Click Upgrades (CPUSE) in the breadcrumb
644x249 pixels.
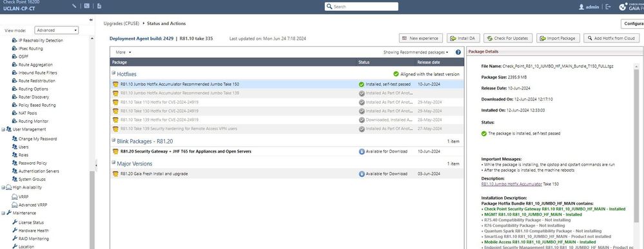click(x=121, y=24)
